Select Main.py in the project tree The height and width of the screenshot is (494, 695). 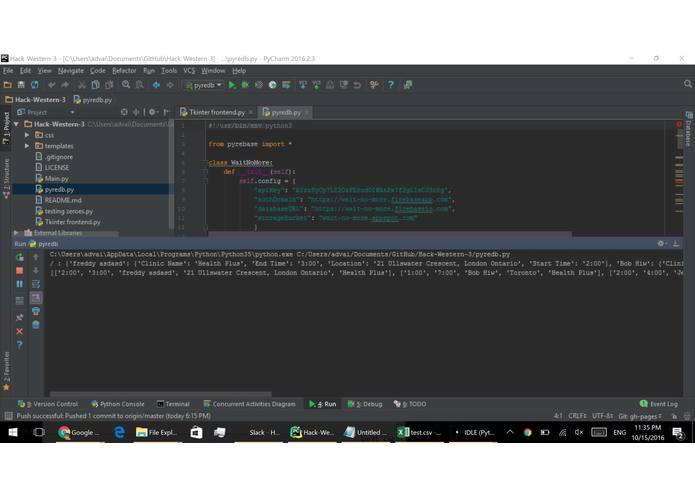(56, 179)
